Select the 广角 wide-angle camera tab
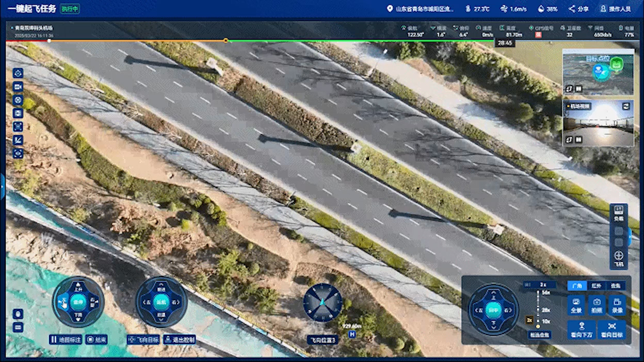Image resolution: width=644 pixels, height=362 pixels. 577,286
